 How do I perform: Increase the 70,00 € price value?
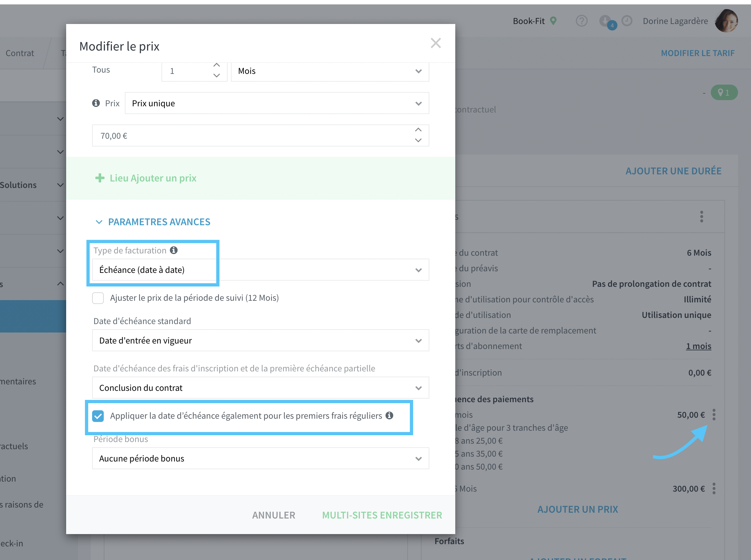pos(418,130)
